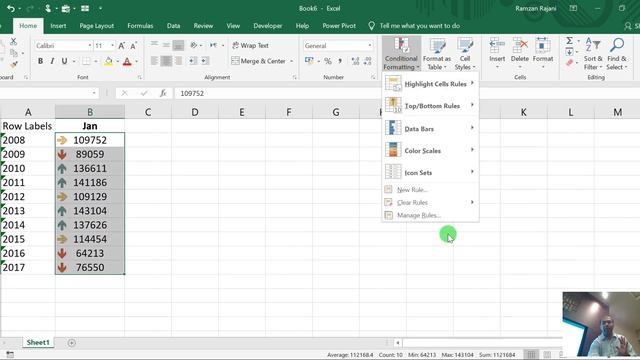Open Data Bars submenu

[430, 128]
